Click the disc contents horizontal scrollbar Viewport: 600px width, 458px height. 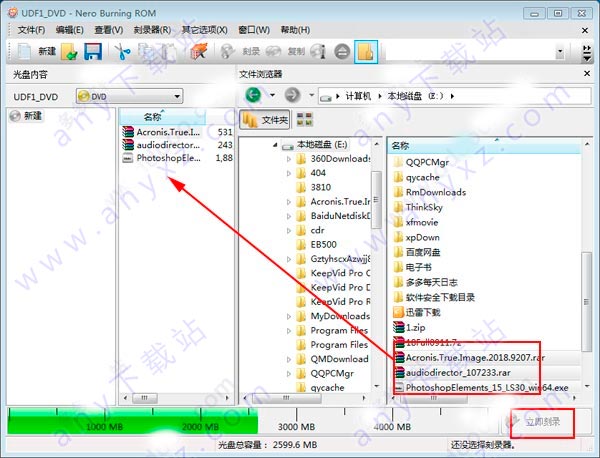[176, 398]
